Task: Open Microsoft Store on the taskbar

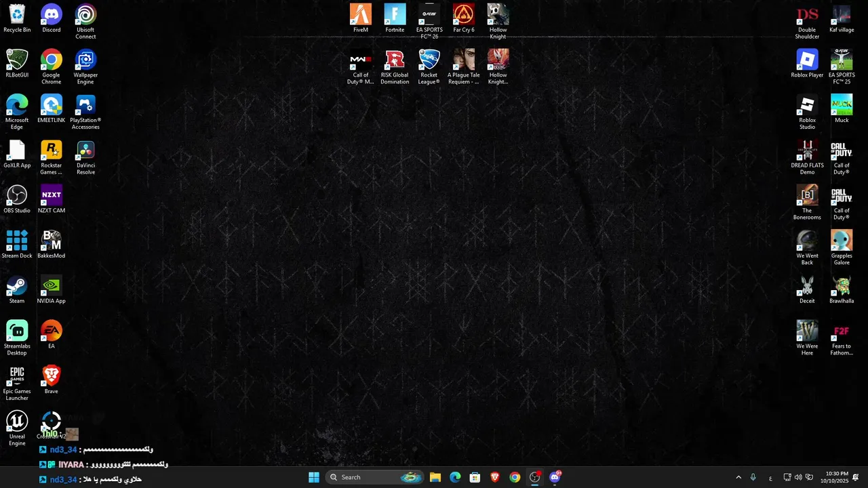Action: [475, 477]
